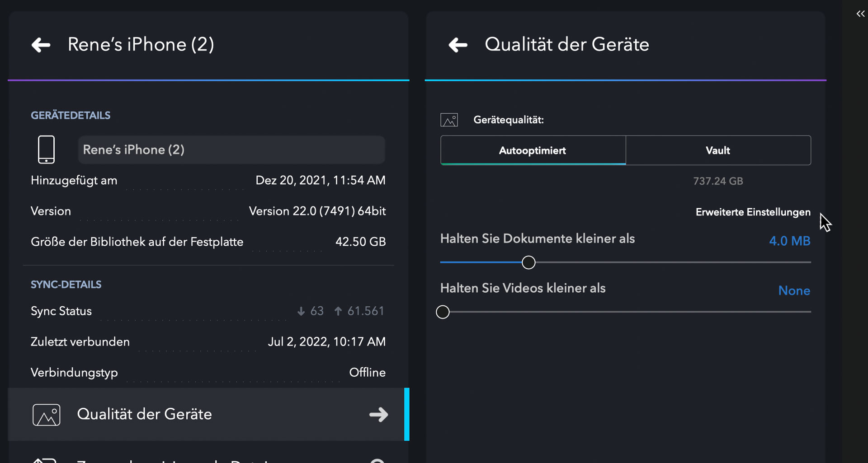Viewport: 868px width, 463px height.
Task: Open Erweiterte Einstellungen
Action: (753, 212)
